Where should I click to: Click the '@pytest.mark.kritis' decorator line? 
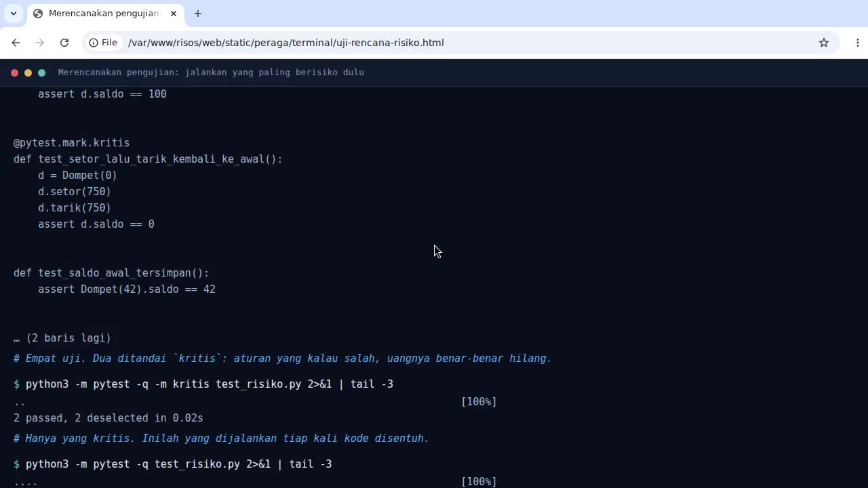[x=71, y=143]
